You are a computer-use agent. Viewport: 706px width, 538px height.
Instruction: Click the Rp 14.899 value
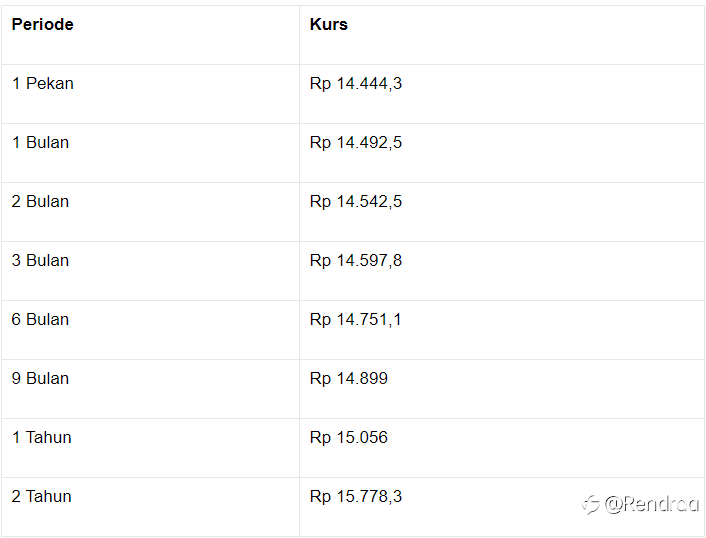[x=348, y=379]
